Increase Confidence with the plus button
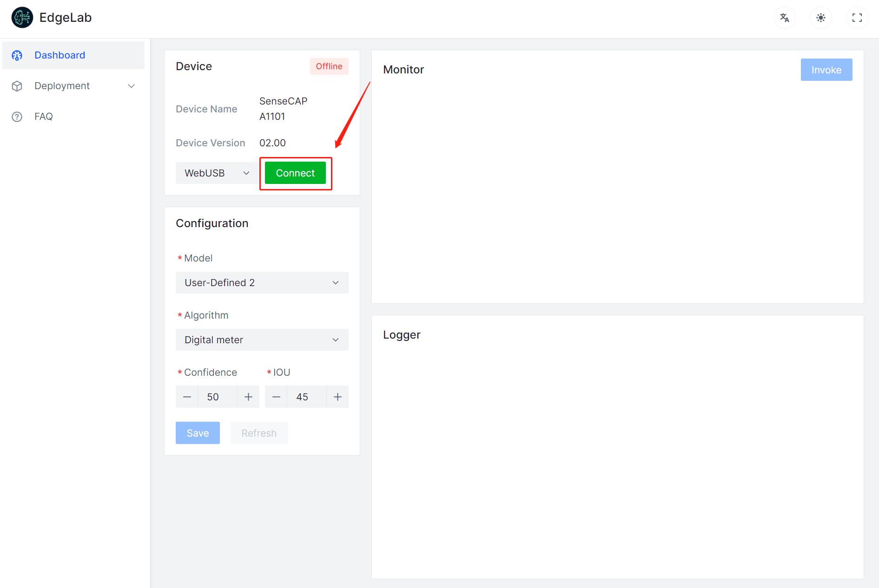 click(248, 397)
